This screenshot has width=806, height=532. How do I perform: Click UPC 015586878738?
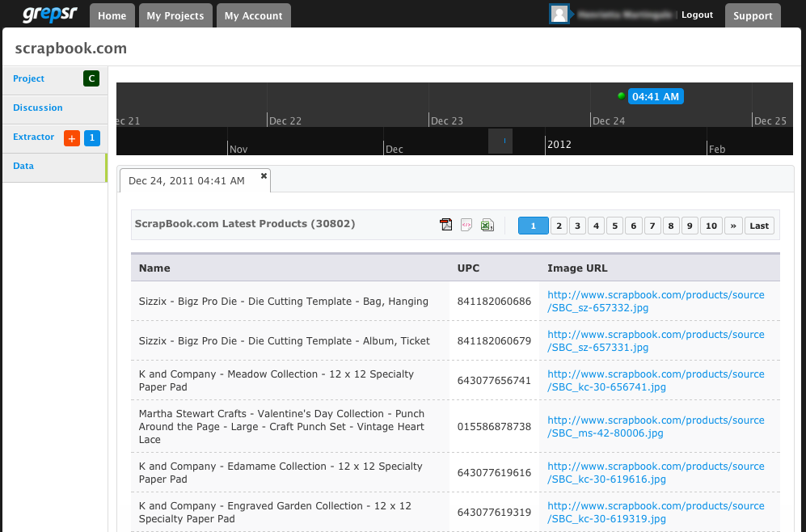tap(494, 427)
